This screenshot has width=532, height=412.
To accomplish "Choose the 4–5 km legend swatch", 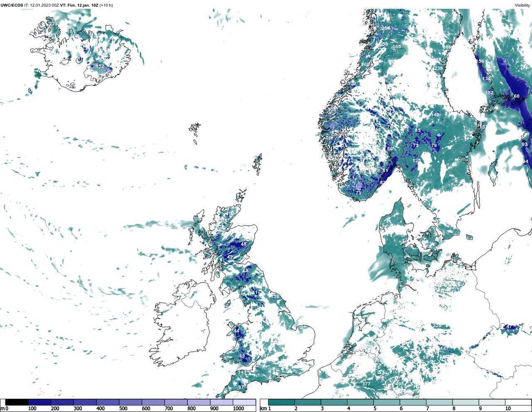I will point(360,402).
